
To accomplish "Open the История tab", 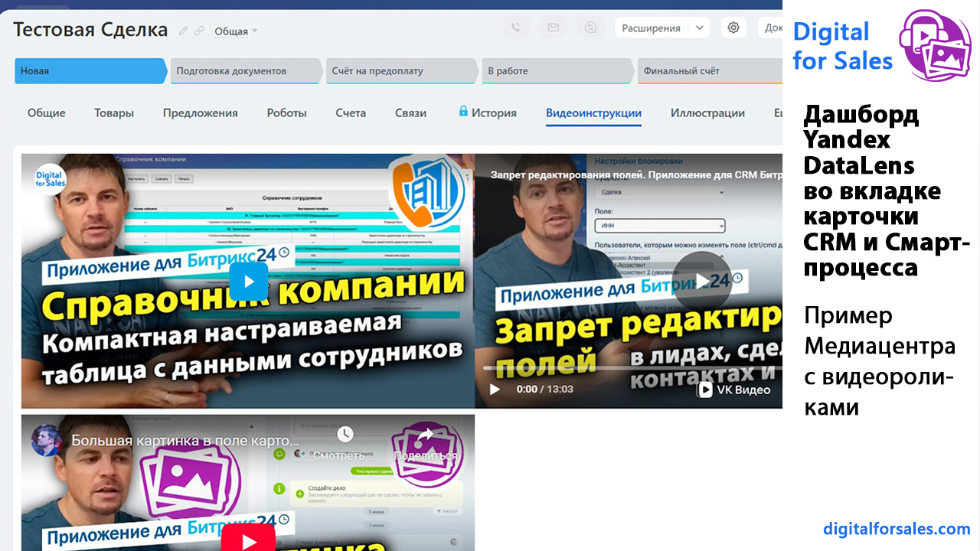I will tap(494, 112).
